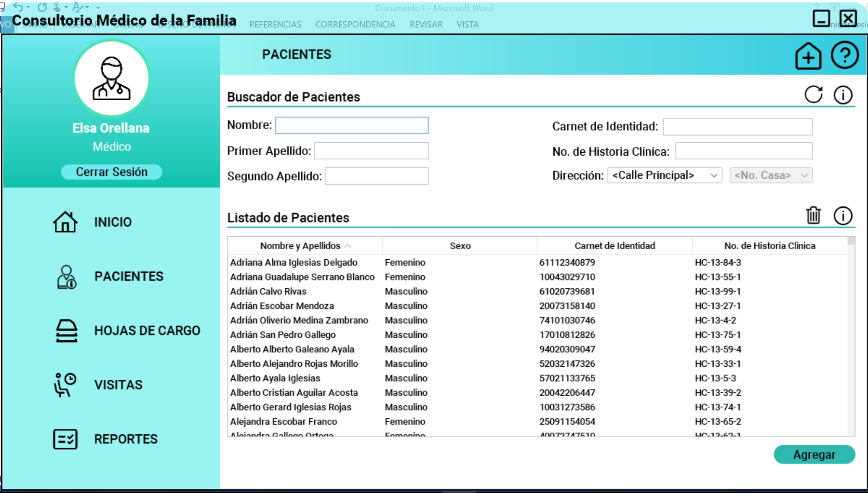Click the Cerrar Sesión button

(x=111, y=172)
